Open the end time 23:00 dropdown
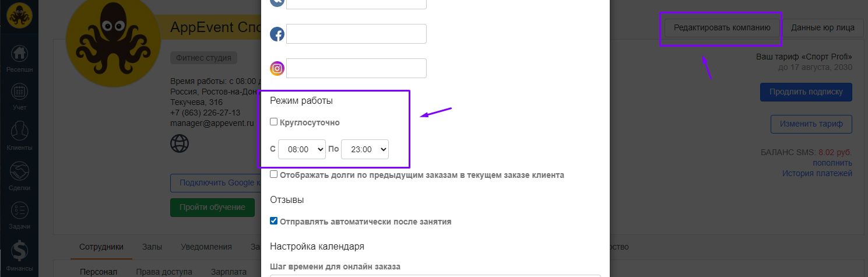The width and height of the screenshot is (868, 277). [x=364, y=149]
